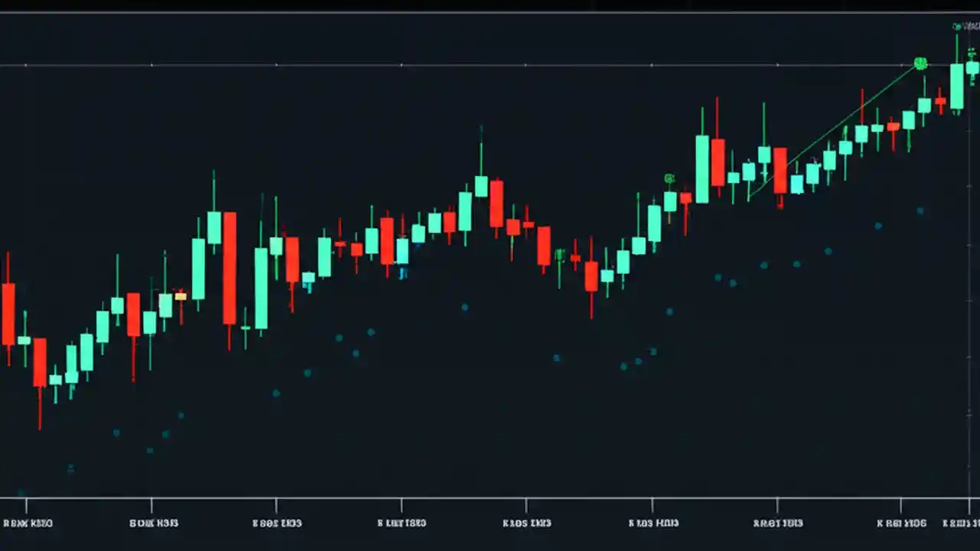Click the center date label on the time axis

click(x=526, y=523)
